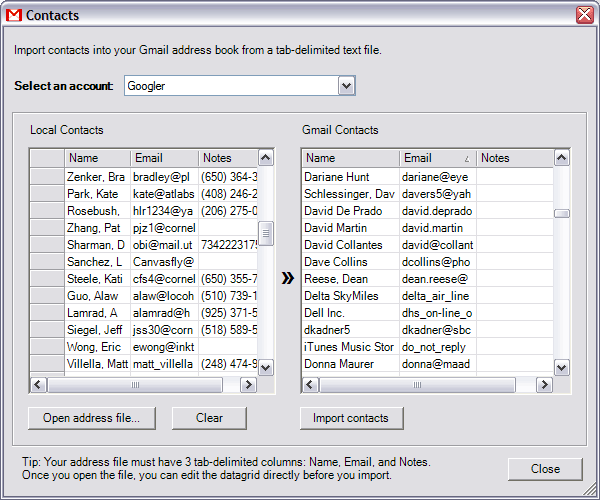The height and width of the screenshot is (500, 600).
Task: Click the Gmail contact 'Reese, Dean'
Action: point(351,279)
